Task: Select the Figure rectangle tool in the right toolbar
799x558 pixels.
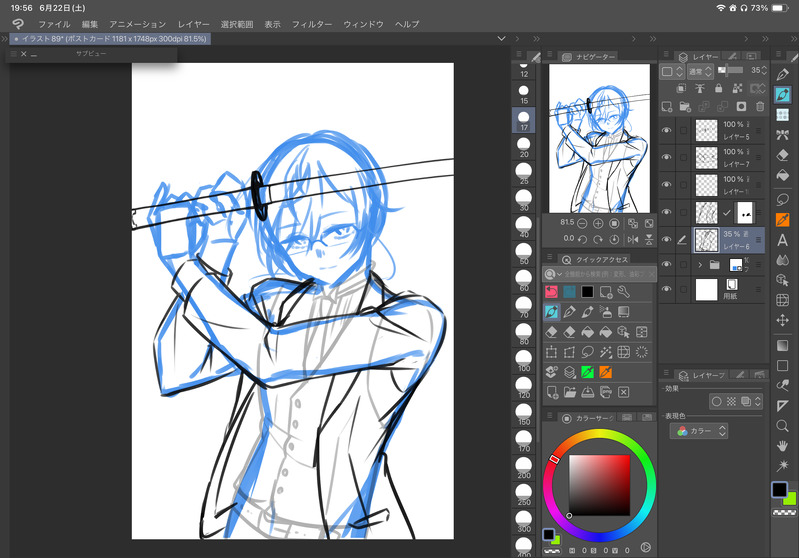Action: click(x=783, y=365)
